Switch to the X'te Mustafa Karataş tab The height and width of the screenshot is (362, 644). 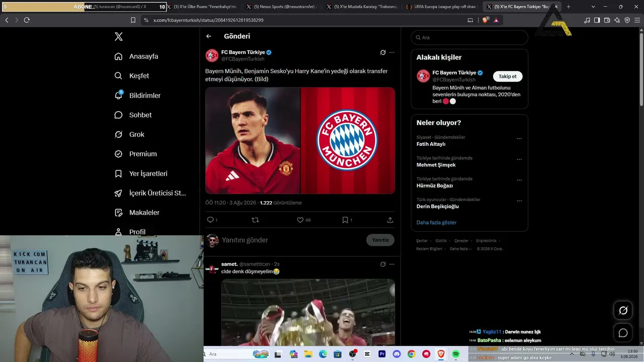click(361, 7)
